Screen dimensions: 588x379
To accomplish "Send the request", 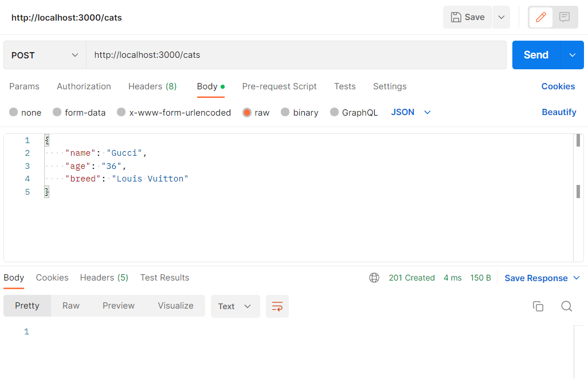I will (x=536, y=55).
